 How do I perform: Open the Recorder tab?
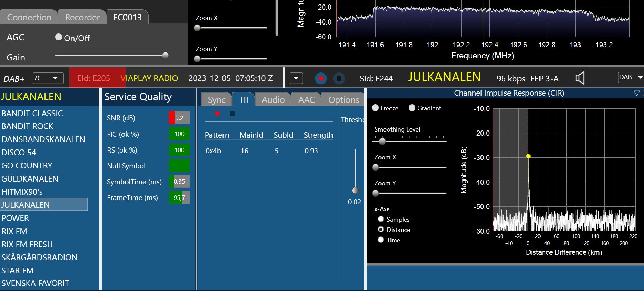(82, 17)
